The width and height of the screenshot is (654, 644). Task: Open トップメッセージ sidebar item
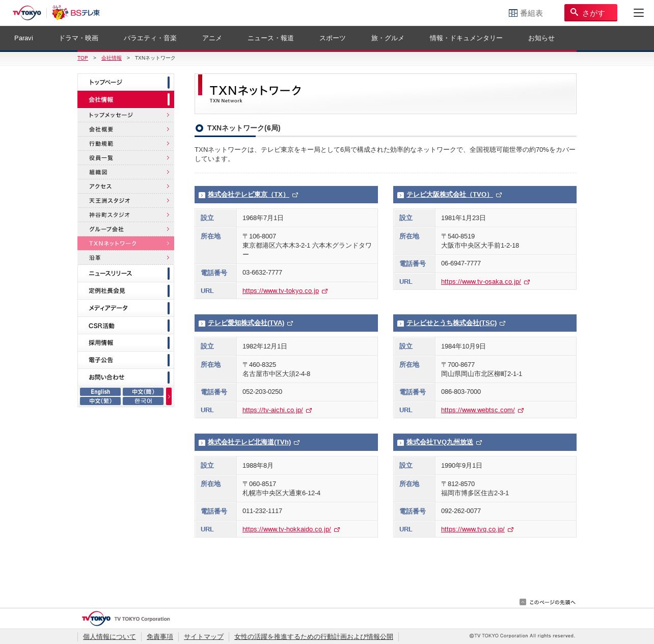[126, 115]
